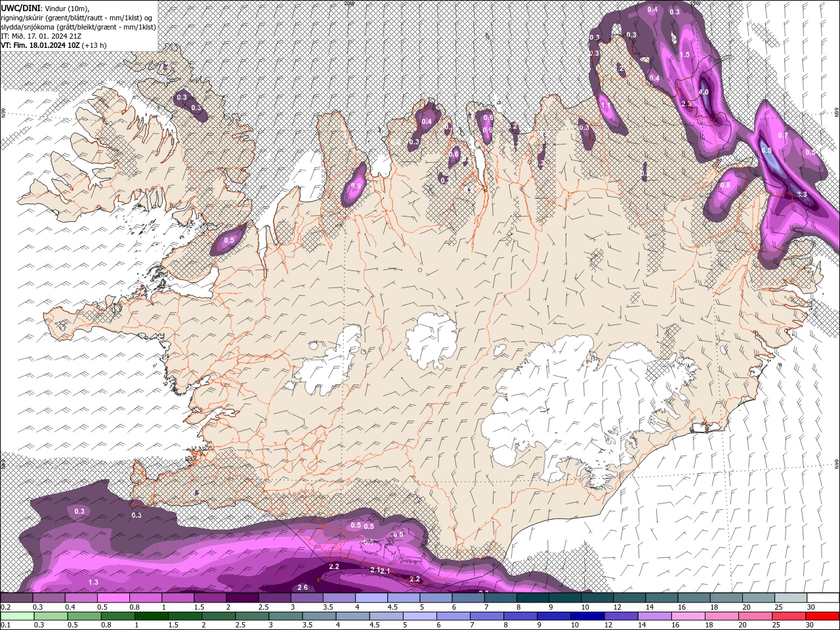This screenshot has height=630, width=840.
Task: Pick the lower scale gray-blue swatch starting at 3.5
Action: click(x=318, y=616)
